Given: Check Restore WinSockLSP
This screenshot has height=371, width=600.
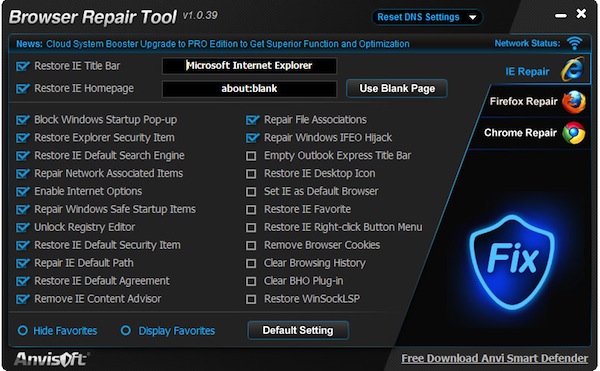Looking at the screenshot, I should point(251,299).
